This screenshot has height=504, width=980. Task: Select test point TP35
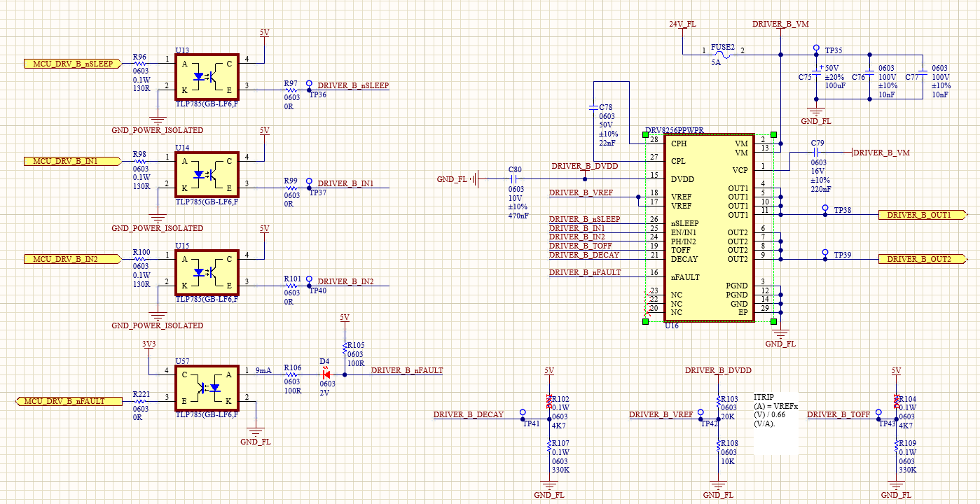point(817,49)
